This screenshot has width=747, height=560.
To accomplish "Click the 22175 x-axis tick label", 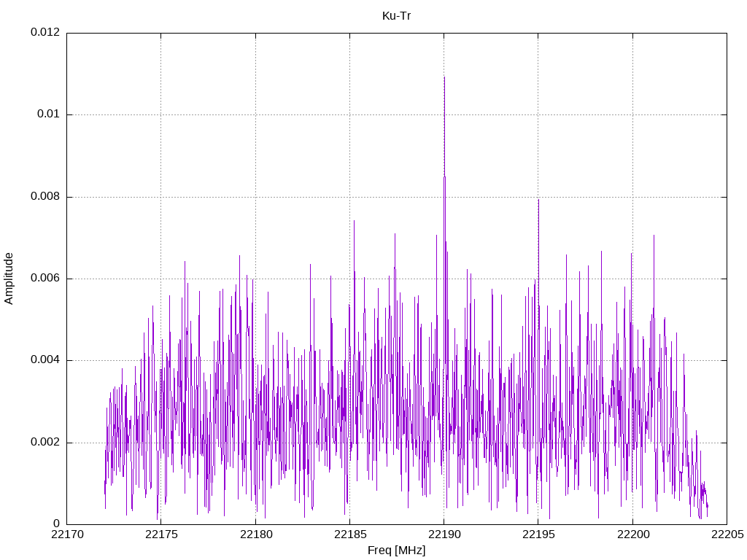I will point(161,534).
